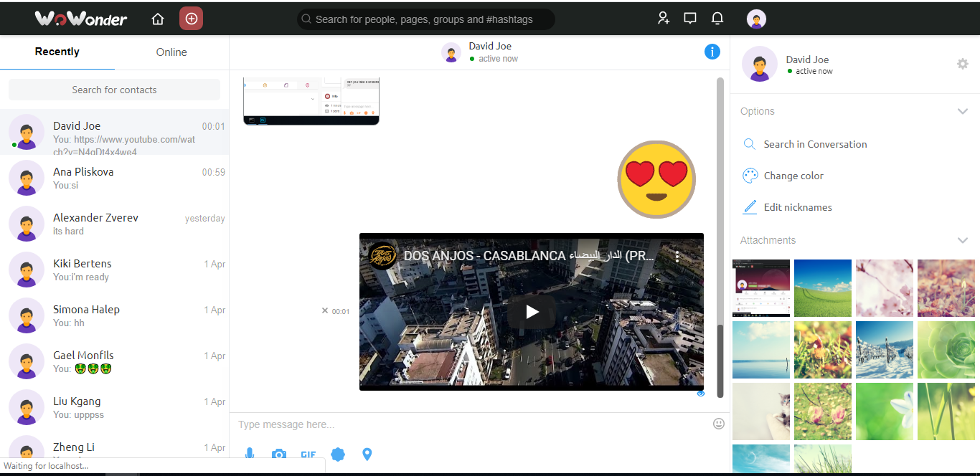This screenshot has height=476, width=980.
Task: Open the profile avatar in top bar
Action: (x=756, y=19)
